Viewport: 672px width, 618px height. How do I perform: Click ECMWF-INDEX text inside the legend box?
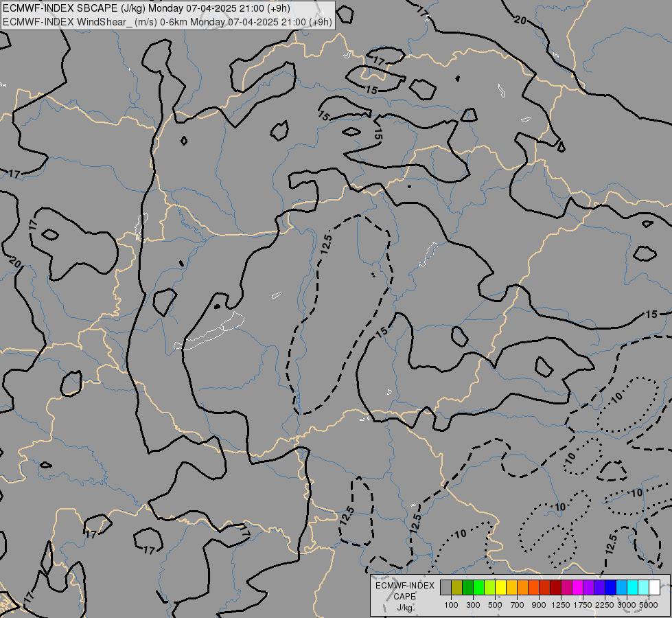(x=404, y=586)
